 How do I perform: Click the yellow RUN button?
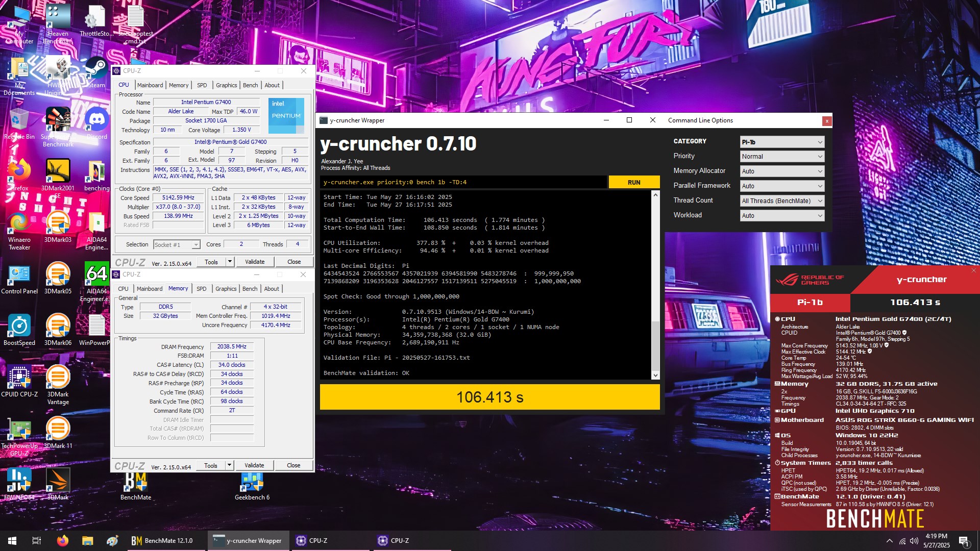click(x=634, y=182)
